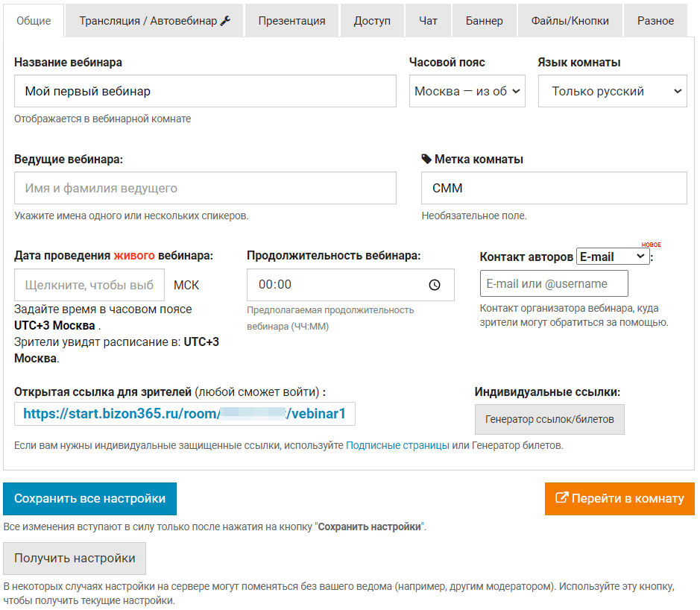
Task: Click the tag icon beside Метка комнаты
Action: [x=426, y=159]
